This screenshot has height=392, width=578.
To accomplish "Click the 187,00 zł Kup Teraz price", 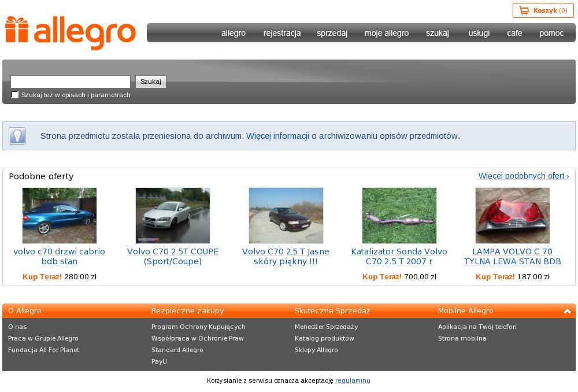I will tap(512, 276).
